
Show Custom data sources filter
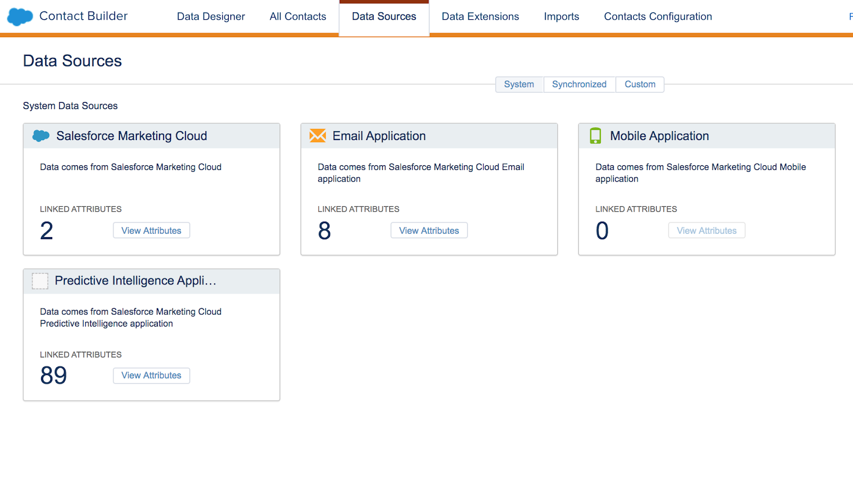640,84
